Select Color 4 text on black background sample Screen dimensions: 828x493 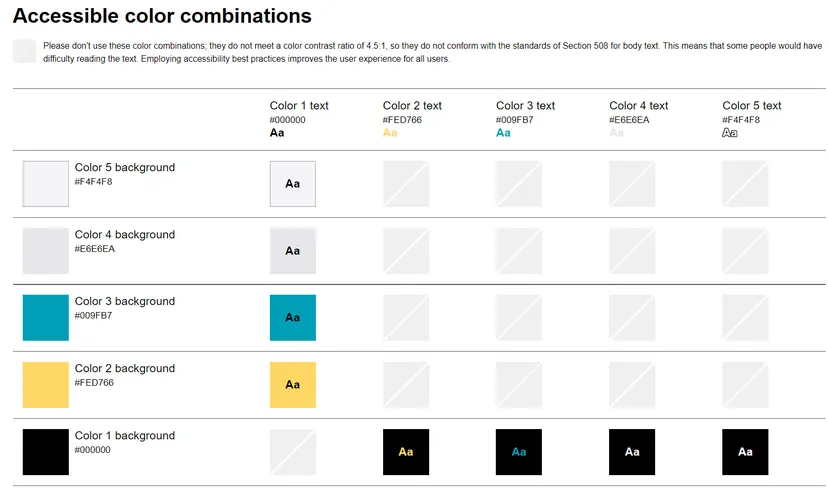pos(632,452)
